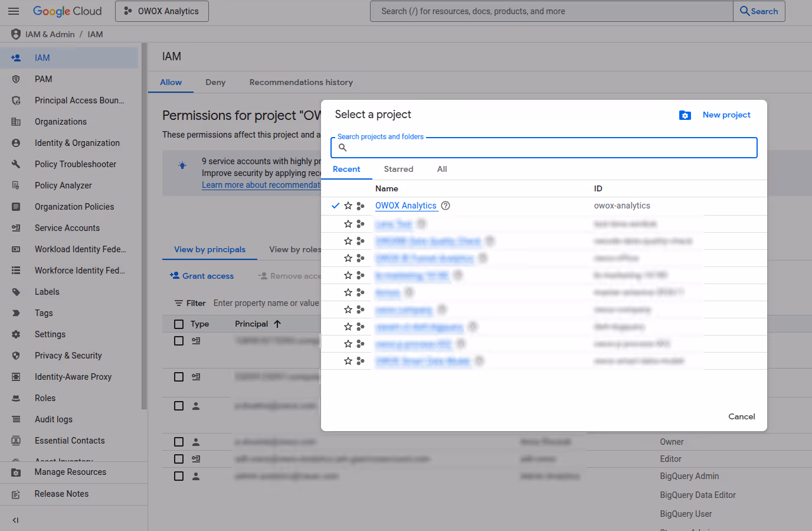The image size is (812, 531).
Task: Collapse the sidebar with chevron button
Action: [x=15, y=520]
